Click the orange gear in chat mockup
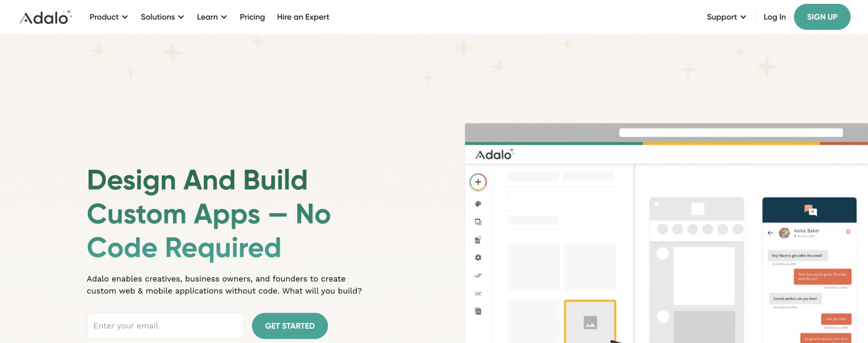 coord(848,232)
